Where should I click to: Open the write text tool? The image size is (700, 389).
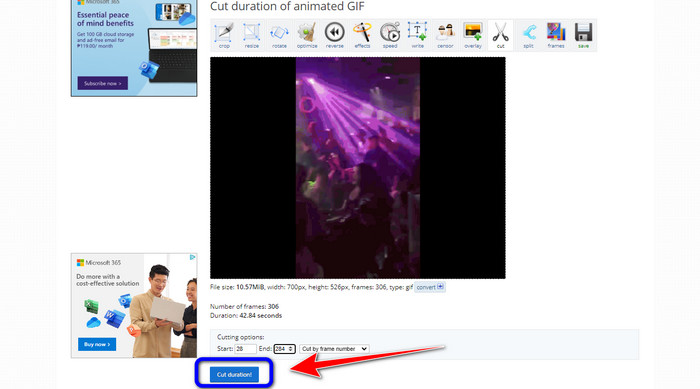[x=418, y=35]
